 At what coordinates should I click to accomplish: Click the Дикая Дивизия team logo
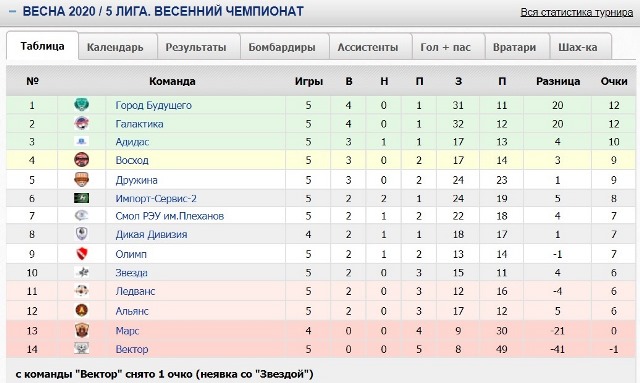[x=82, y=234]
